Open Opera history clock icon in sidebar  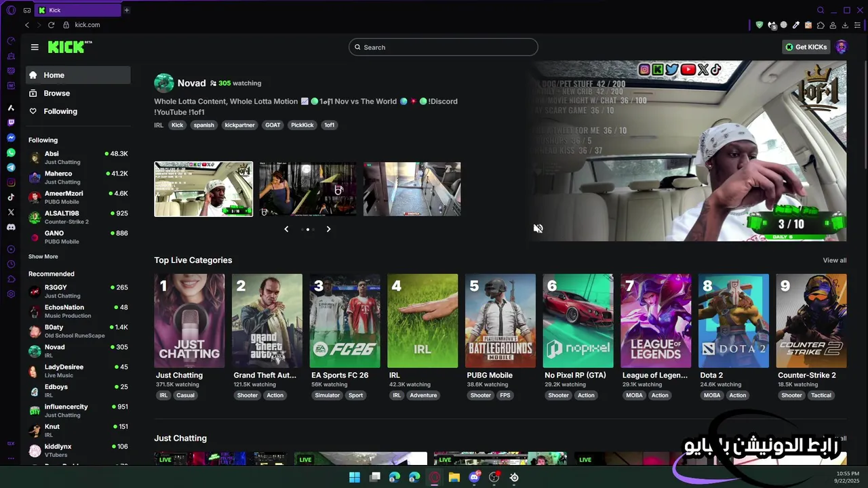point(11,264)
